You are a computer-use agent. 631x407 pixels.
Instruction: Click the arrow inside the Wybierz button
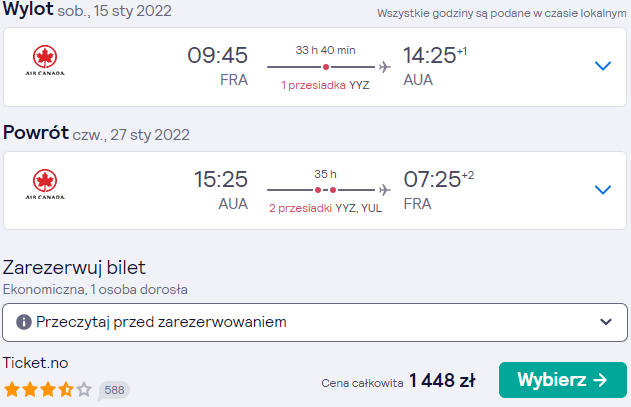point(600,380)
